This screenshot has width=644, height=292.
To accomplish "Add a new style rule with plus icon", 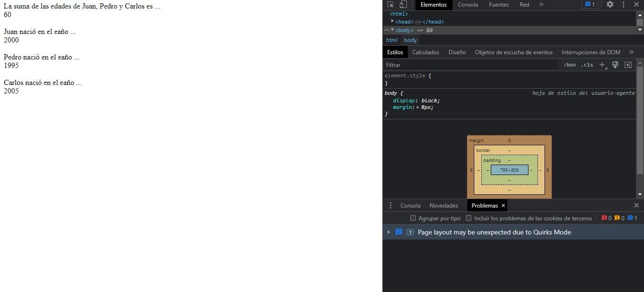I will (602, 65).
